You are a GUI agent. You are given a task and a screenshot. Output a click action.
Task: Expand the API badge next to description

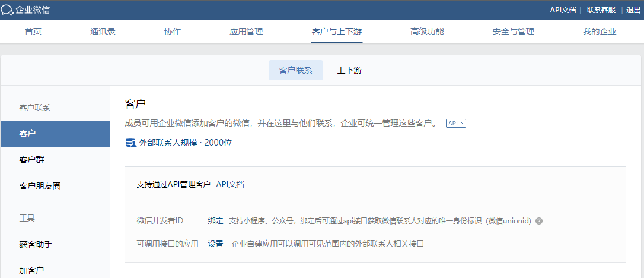click(455, 124)
